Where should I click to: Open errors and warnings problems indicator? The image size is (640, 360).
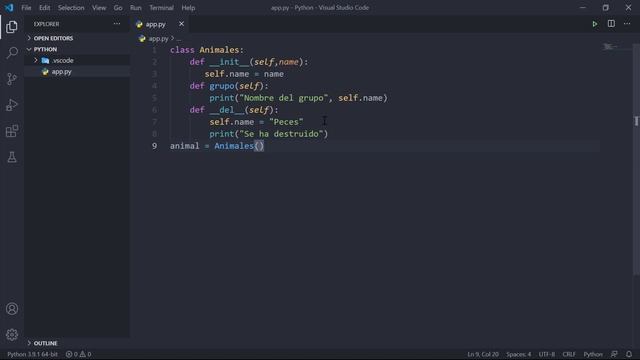click(78, 354)
